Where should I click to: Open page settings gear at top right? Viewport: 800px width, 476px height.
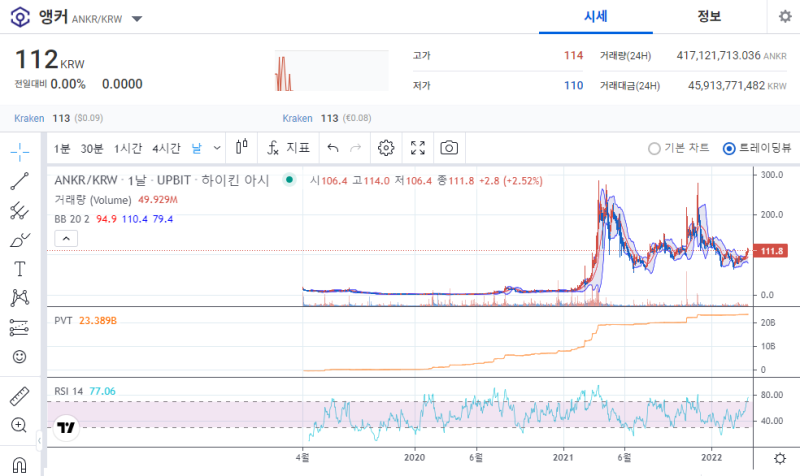(785, 16)
